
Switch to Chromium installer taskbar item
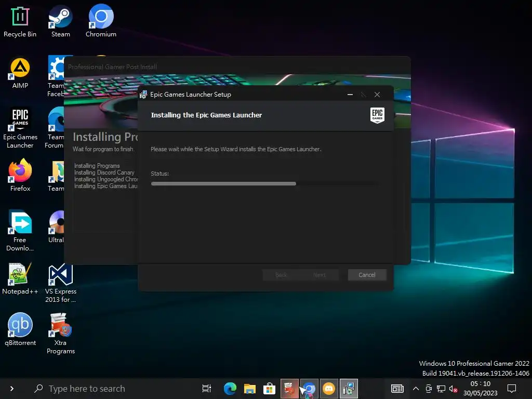pyautogui.click(x=309, y=389)
